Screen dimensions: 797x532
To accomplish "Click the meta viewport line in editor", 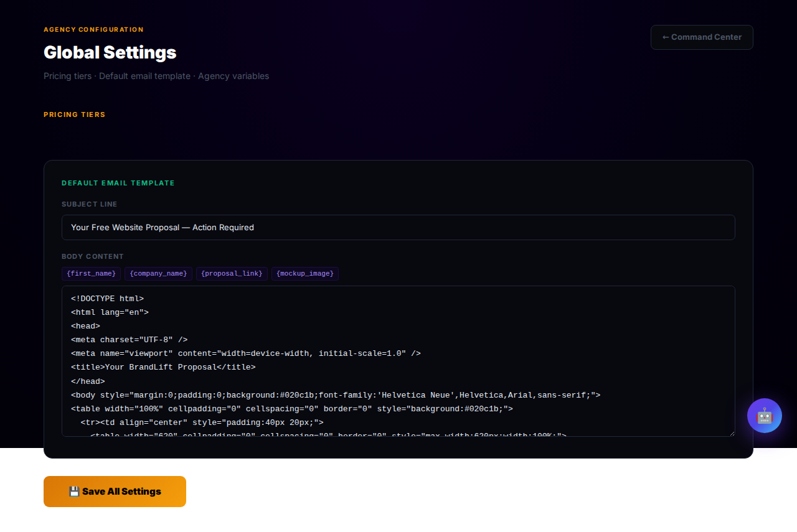I will click(245, 353).
